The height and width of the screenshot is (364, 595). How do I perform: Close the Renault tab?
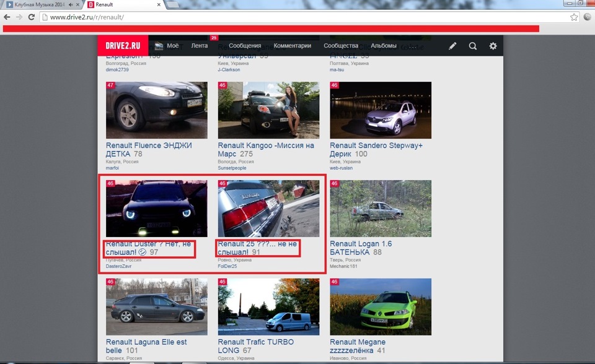pos(159,4)
